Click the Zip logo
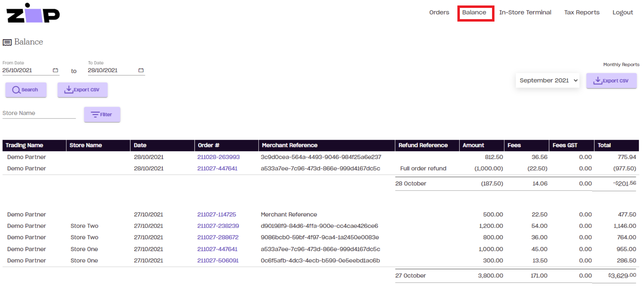This screenshot has width=644, height=289. 33,13
